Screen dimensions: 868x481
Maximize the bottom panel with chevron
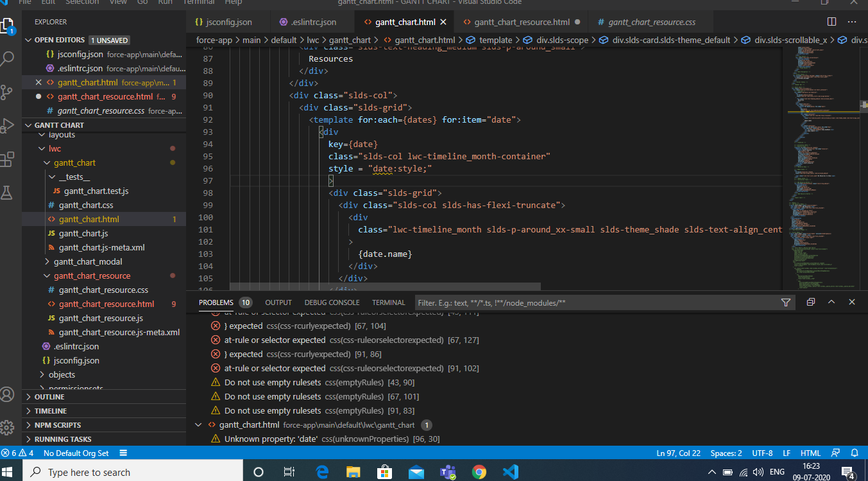(831, 302)
